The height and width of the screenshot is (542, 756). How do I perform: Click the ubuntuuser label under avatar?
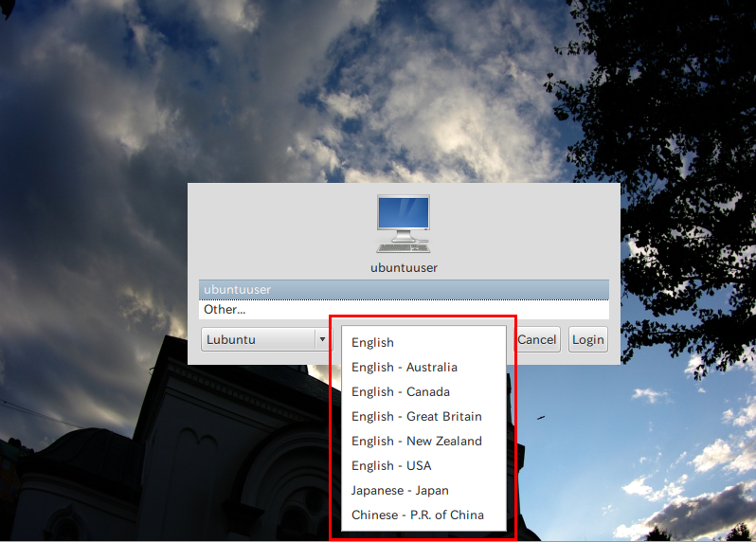pyautogui.click(x=404, y=267)
